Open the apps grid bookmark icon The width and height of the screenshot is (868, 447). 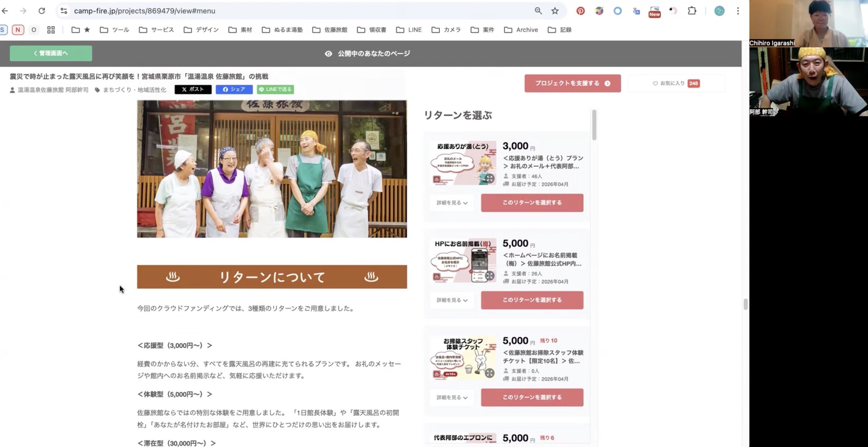click(51, 30)
